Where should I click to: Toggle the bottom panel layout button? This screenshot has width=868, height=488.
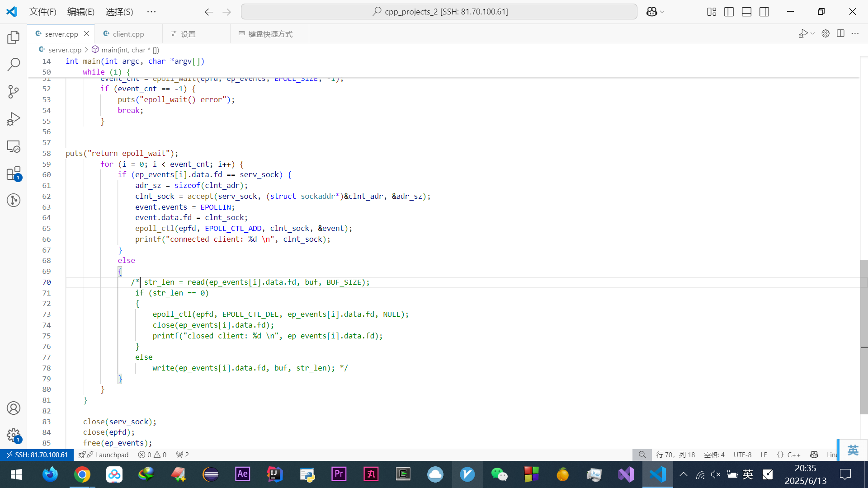click(746, 12)
